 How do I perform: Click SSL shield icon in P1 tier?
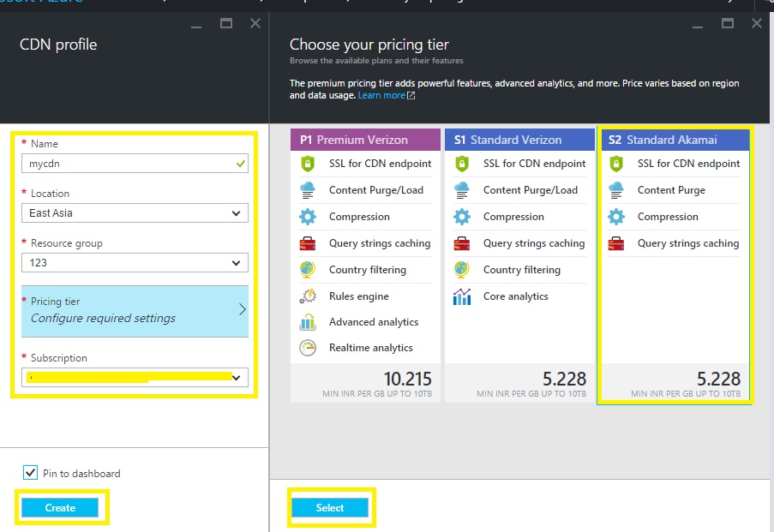coord(308,164)
